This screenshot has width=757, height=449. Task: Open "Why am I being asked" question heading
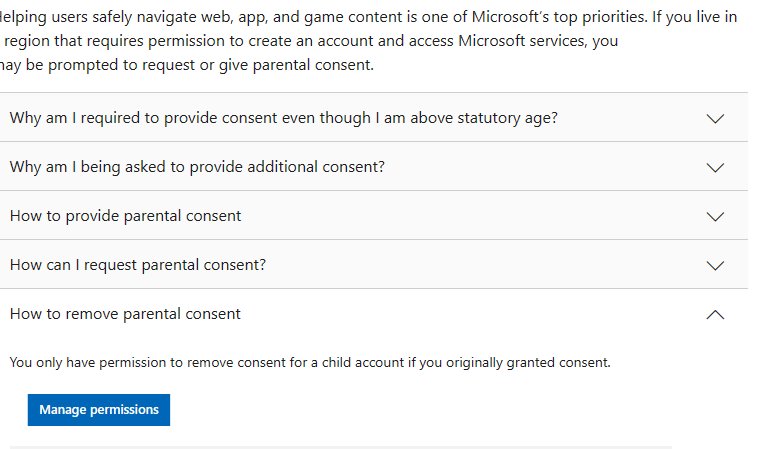[x=197, y=167]
